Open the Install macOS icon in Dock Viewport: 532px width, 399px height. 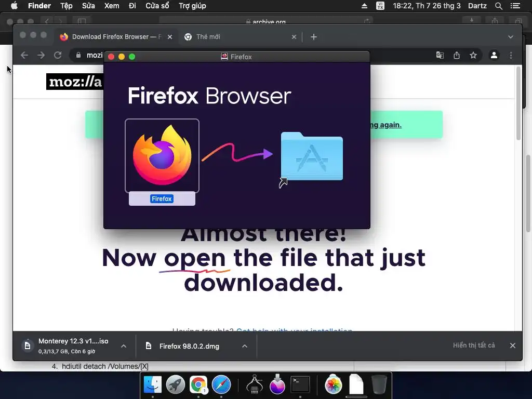click(277, 384)
